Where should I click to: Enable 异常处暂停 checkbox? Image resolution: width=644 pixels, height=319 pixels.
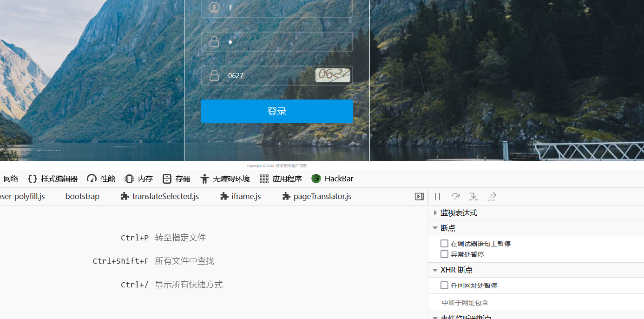click(444, 254)
